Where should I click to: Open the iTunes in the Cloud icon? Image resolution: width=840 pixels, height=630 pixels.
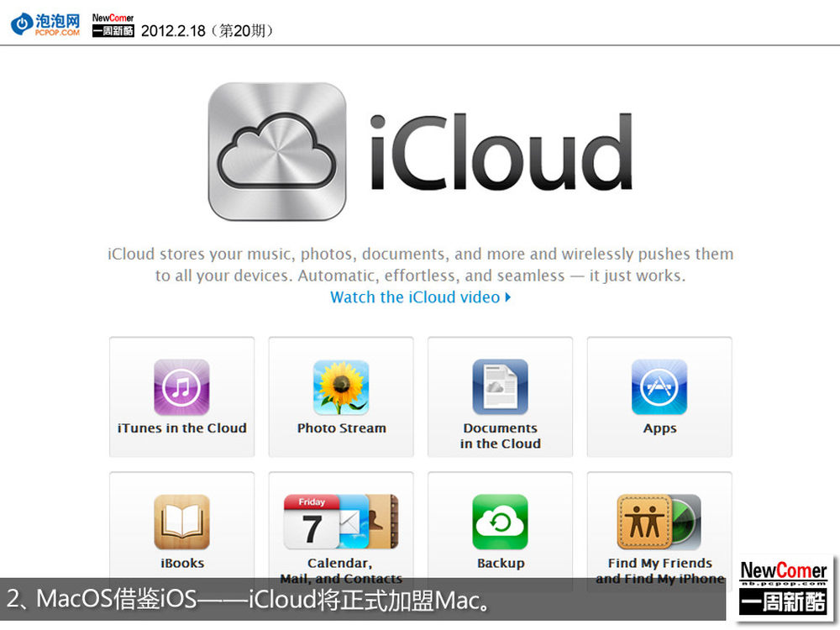[x=181, y=386]
